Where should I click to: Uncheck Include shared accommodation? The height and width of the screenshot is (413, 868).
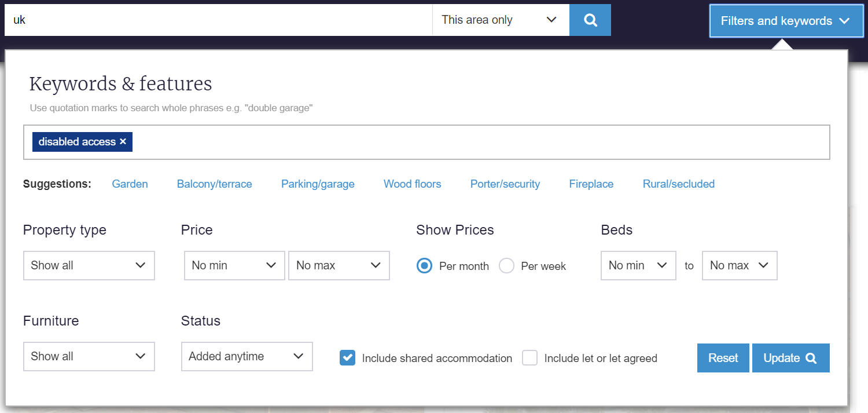pyautogui.click(x=347, y=358)
